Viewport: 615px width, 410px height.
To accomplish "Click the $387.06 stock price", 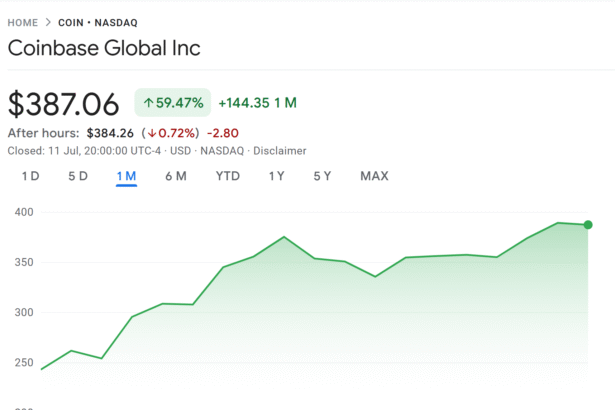I will click(64, 103).
